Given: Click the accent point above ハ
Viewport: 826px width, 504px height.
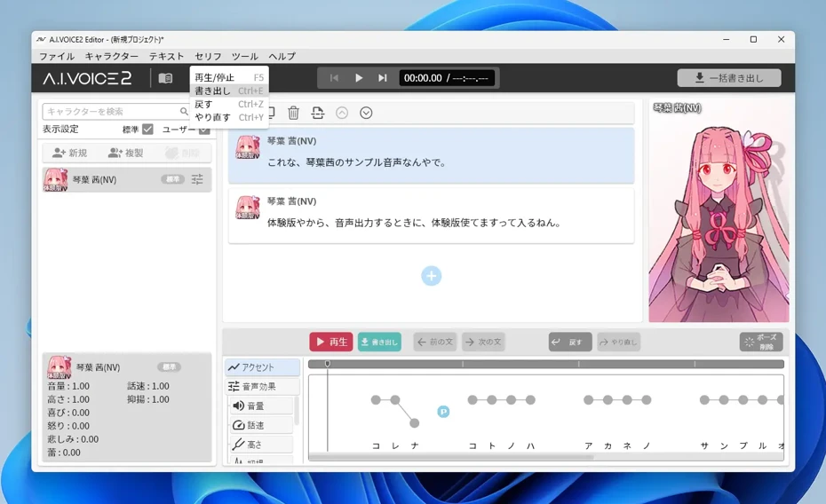Looking at the screenshot, I should tap(530, 400).
